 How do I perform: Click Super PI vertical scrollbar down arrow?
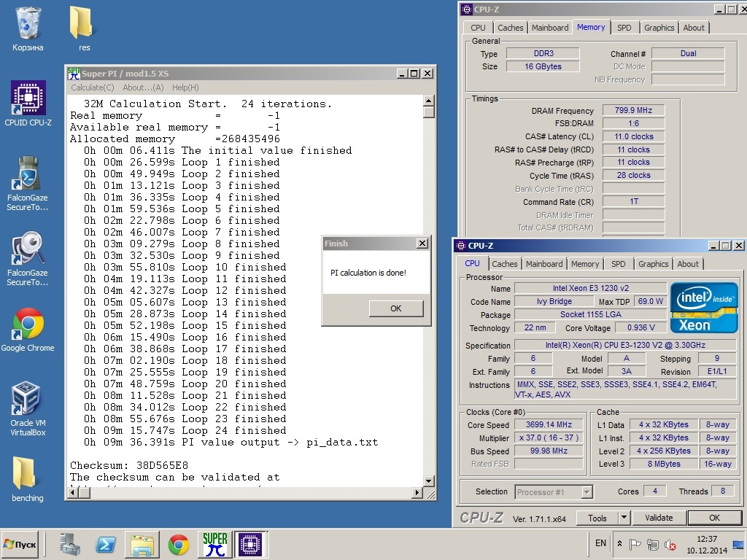point(428,481)
